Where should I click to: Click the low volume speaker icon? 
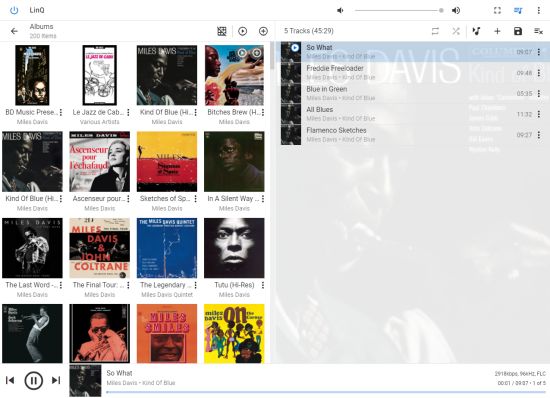340,11
